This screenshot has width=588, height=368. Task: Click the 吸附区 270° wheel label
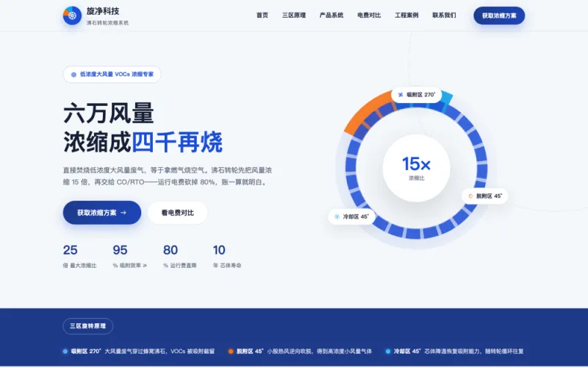coord(416,95)
